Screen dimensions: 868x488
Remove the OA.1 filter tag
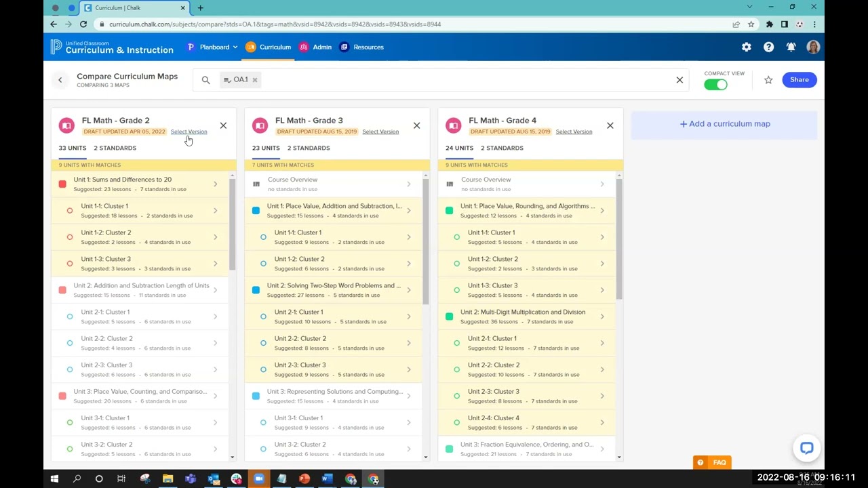point(255,80)
